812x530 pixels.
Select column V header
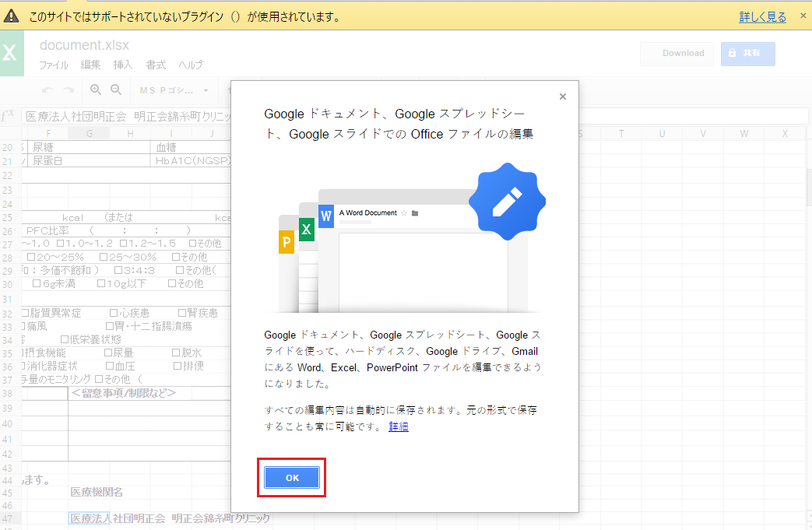[703, 134]
